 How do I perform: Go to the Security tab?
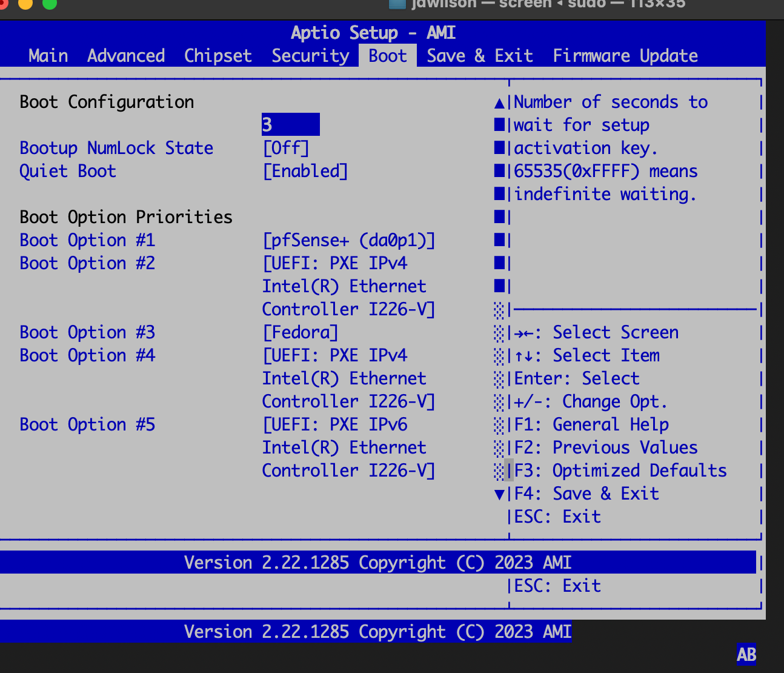coord(310,56)
